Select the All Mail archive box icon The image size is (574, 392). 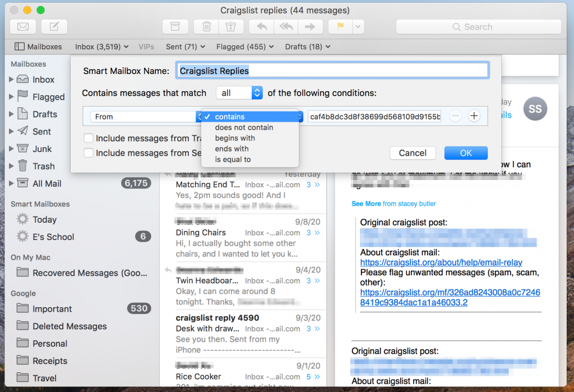coord(22,183)
